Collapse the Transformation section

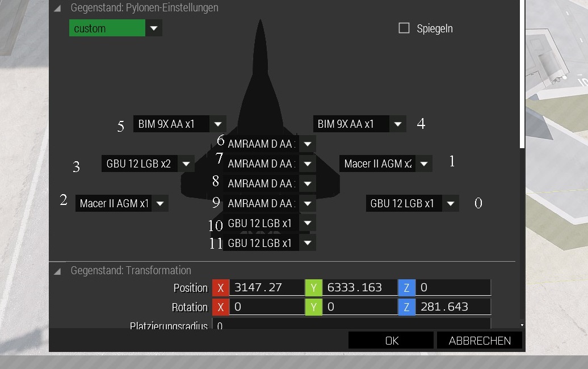(57, 271)
